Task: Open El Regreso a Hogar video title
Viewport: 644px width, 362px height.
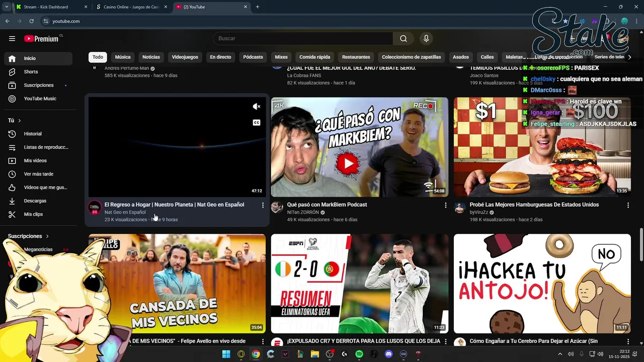Action: [174, 205]
